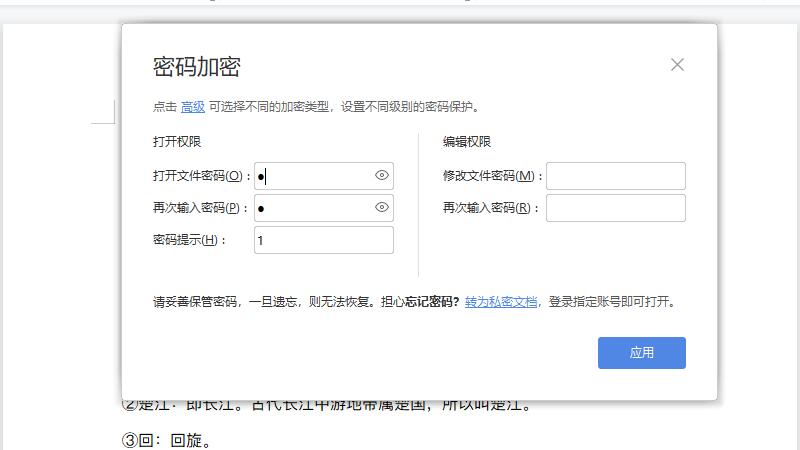Click into the 修改文件密码 input field

[x=615, y=176]
